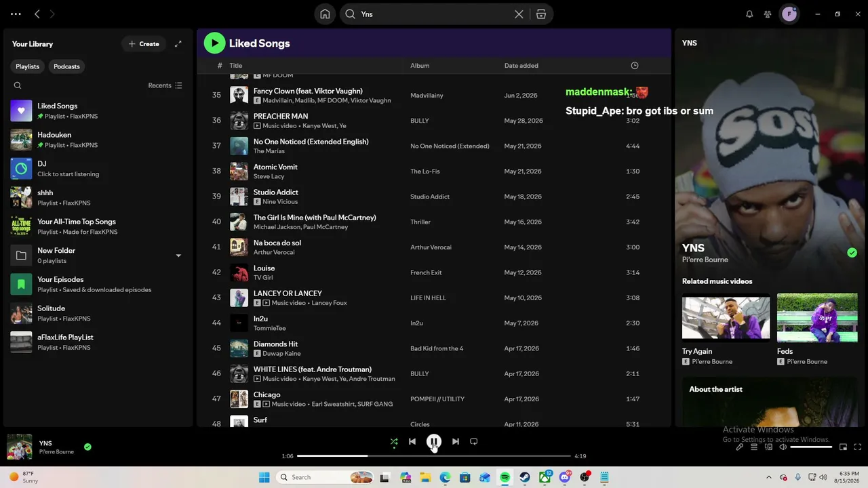
Task: Filter library by Playlists
Action: click(28, 66)
